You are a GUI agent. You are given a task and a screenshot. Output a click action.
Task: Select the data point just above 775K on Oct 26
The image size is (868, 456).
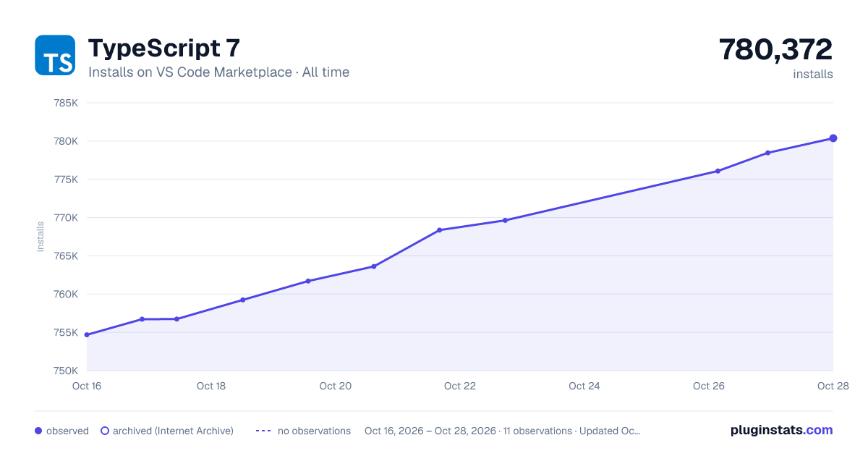(x=718, y=171)
